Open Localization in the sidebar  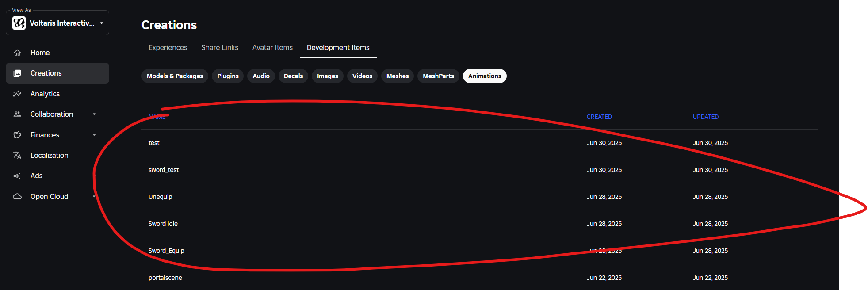[57, 155]
